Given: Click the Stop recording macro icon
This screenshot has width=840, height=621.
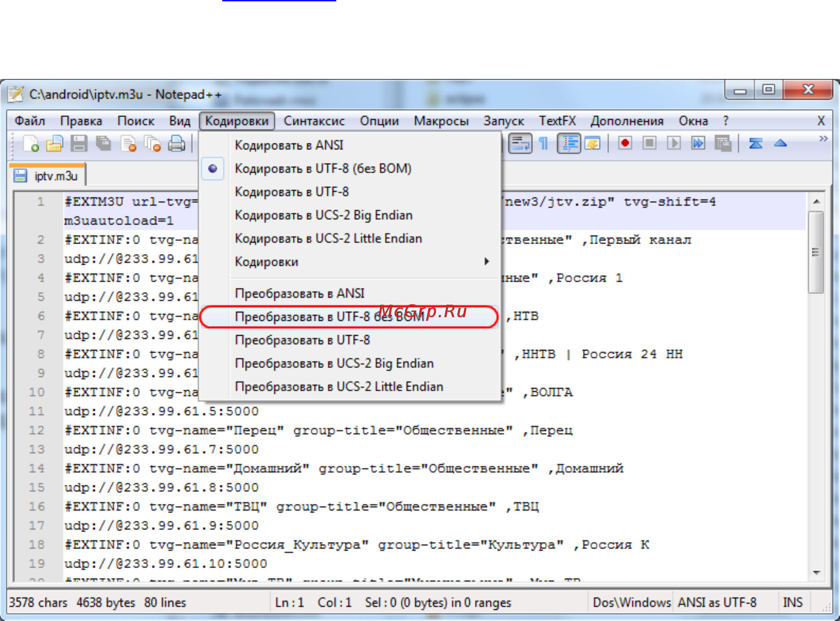Looking at the screenshot, I should tap(649, 144).
